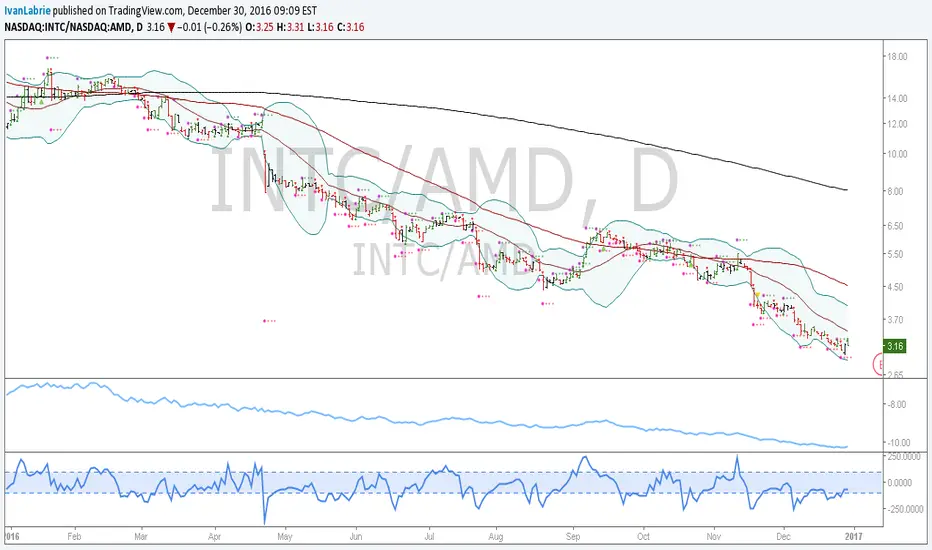Click the 0.0000 oscillator axis label

tap(899, 483)
